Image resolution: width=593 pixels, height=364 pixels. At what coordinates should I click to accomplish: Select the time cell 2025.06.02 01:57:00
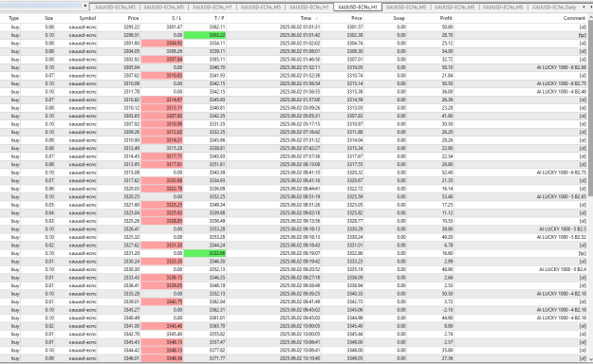point(300,100)
